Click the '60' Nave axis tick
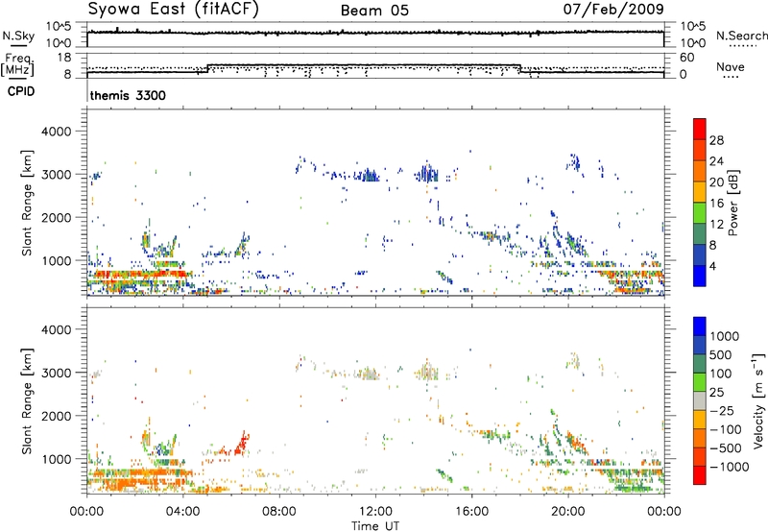 click(686, 58)
